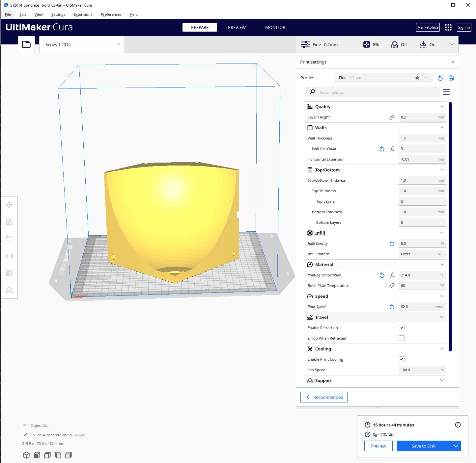Collapse the Top/Bottom section
This screenshot has height=463, width=476.
click(375, 170)
